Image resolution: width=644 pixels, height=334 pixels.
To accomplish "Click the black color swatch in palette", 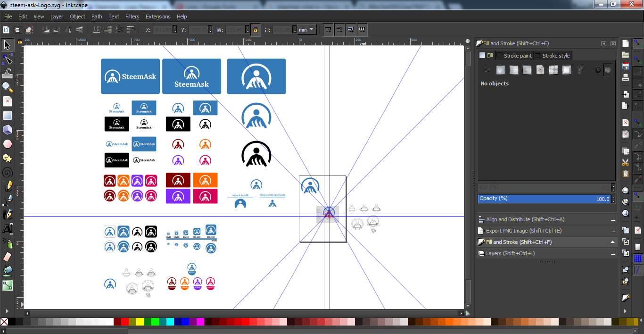I will [12, 322].
